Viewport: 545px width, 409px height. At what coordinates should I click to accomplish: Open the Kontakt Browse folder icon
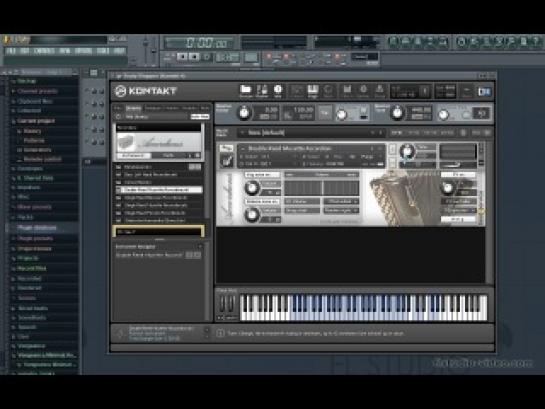pos(245,90)
